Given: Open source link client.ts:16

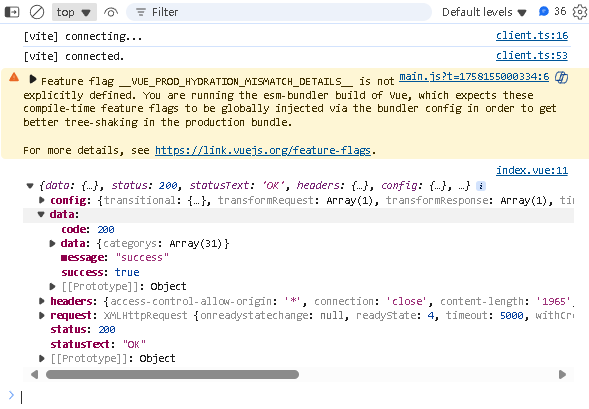Looking at the screenshot, I should tap(532, 36).
